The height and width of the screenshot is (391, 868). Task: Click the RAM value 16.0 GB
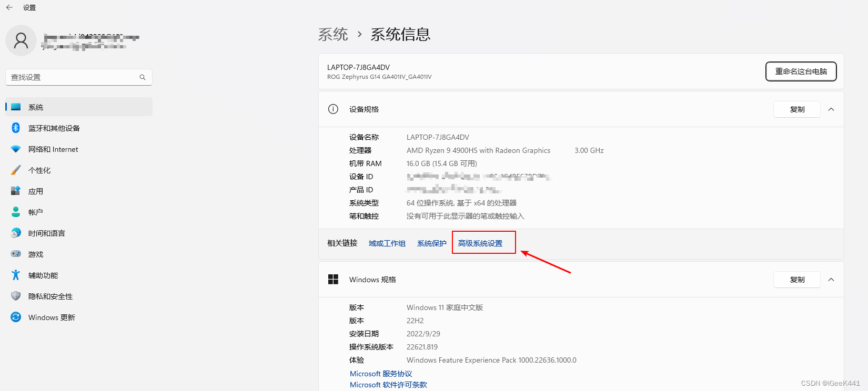[x=442, y=163]
